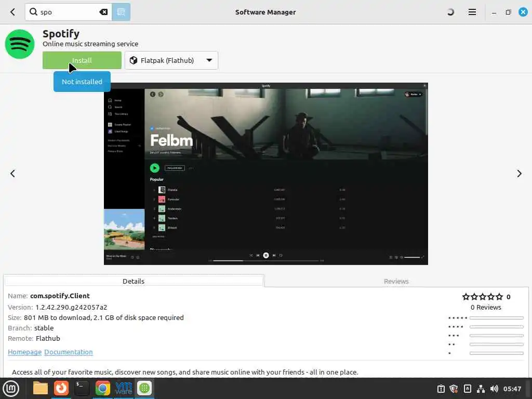Click the Spotify app logo

(x=20, y=44)
